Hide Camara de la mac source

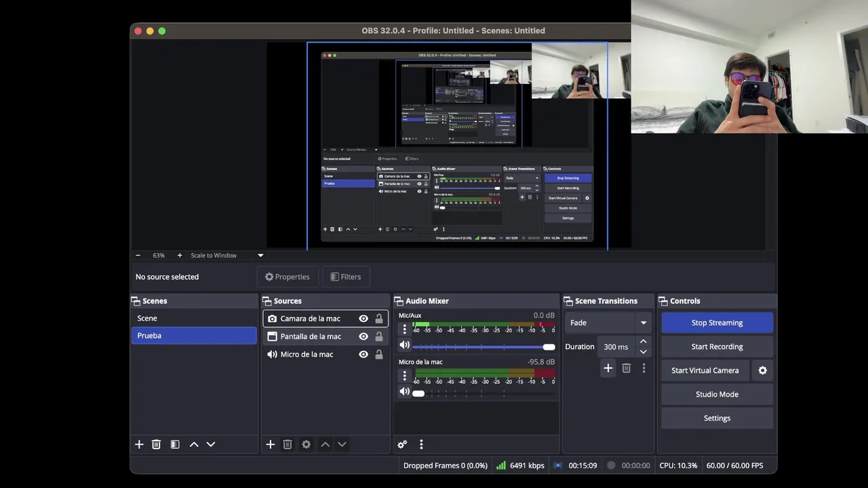pyautogui.click(x=363, y=319)
